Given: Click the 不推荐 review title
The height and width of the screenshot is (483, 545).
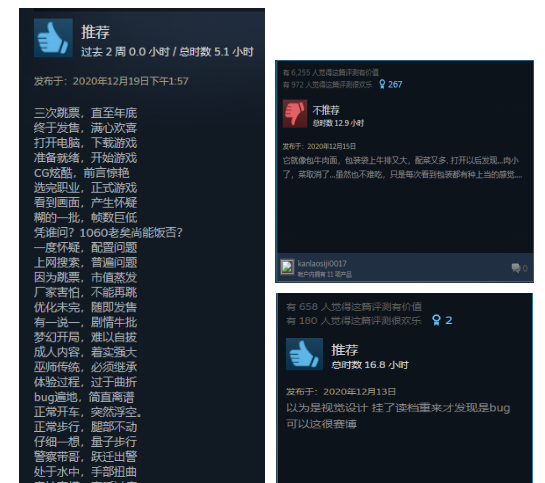Looking at the screenshot, I should click(x=326, y=110).
